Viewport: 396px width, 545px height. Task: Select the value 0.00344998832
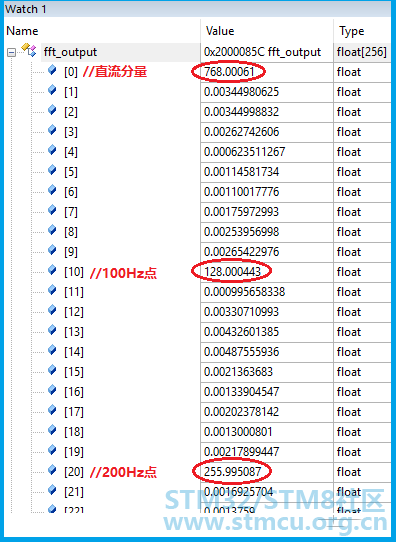pos(241,112)
